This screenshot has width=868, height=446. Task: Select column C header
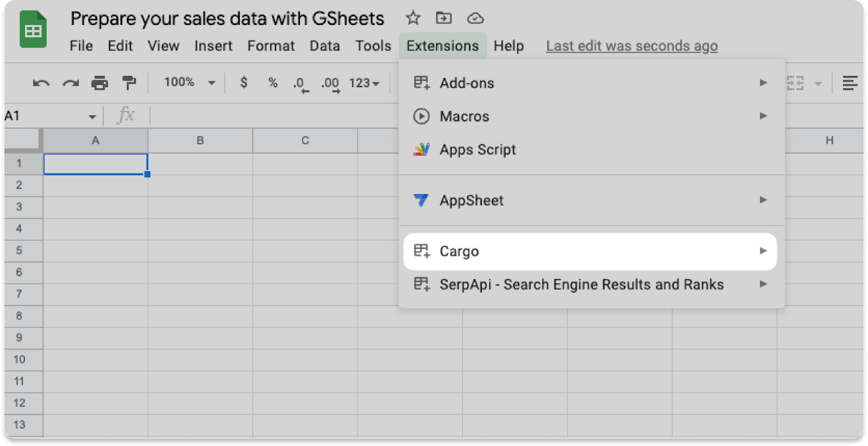click(x=305, y=140)
